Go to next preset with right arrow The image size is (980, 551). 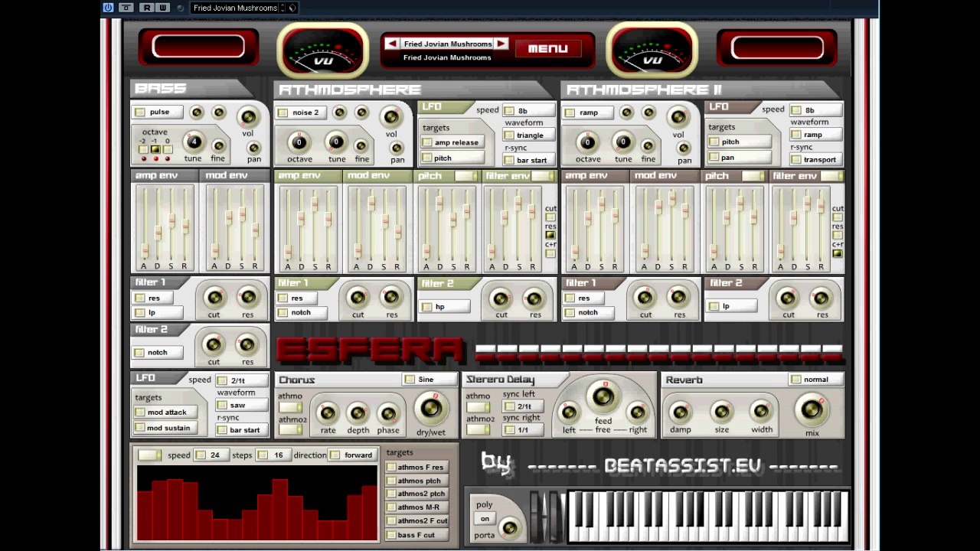tap(501, 44)
